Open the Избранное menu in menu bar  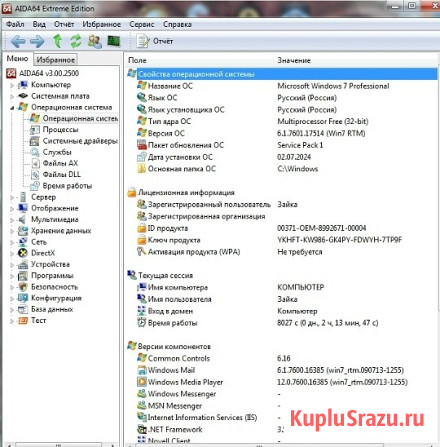[102, 24]
